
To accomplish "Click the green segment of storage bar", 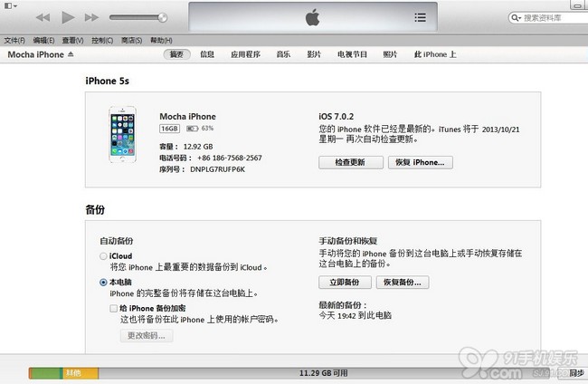I will click(44, 373).
